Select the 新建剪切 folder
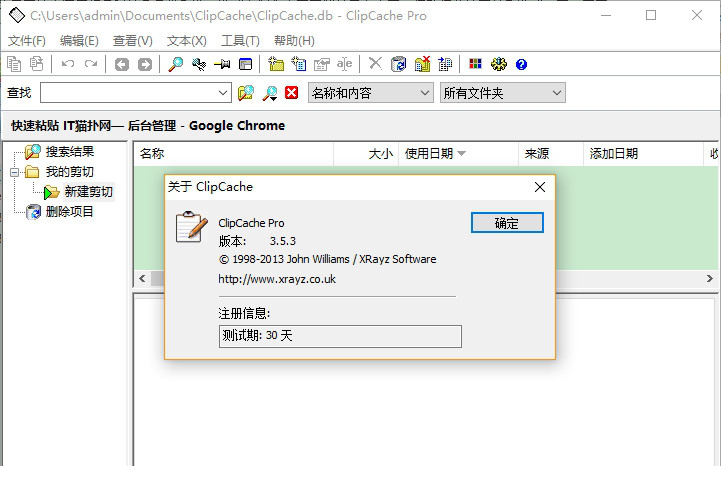Image resolution: width=721 pixels, height=484 pixels. pos(89,192)
